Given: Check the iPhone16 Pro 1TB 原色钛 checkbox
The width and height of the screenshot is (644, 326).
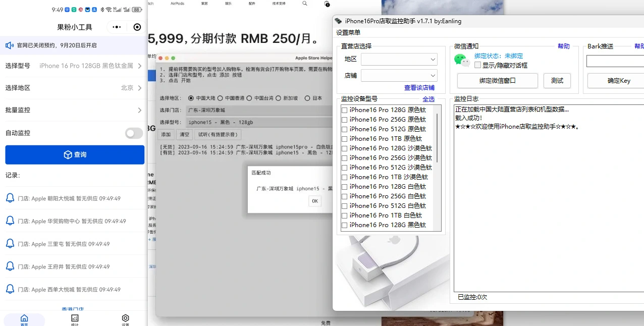Looking at the screenshot, I should [x=345, y=139].
